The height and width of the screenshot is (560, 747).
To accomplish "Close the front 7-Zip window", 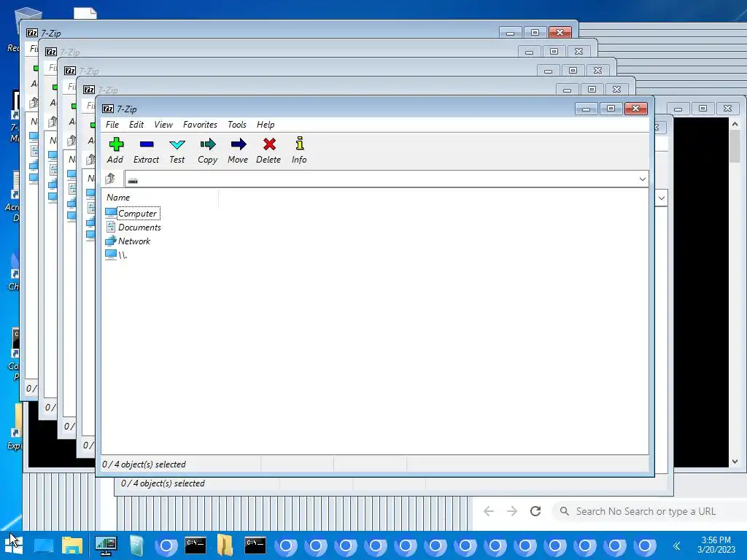I will [635, 109].
